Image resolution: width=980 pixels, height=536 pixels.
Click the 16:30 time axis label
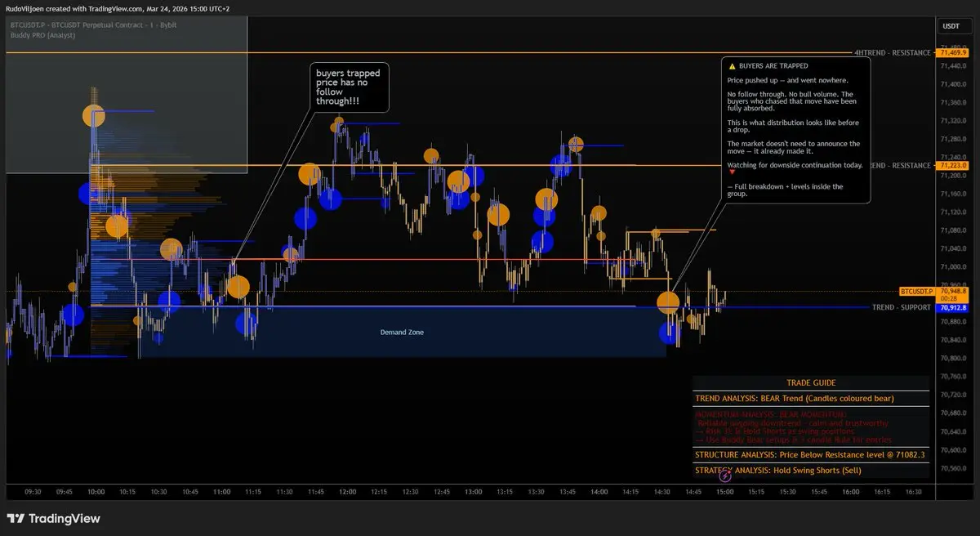click(x=913, y=492)
